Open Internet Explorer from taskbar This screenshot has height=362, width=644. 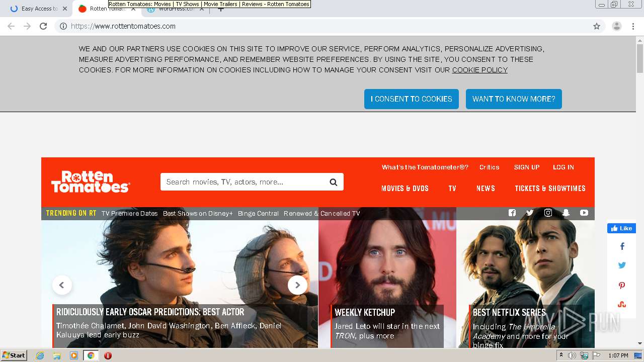pyautogui.click(x=40, y=355)
